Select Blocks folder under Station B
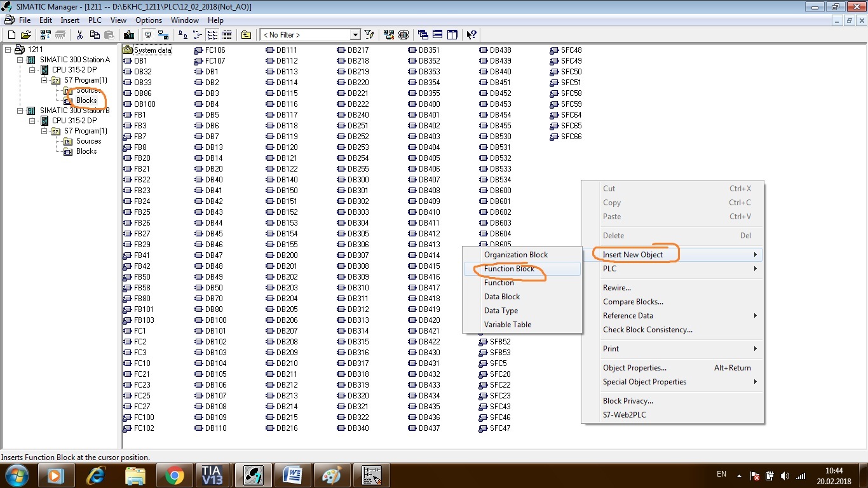Screen dimensions: 868x488 (86, 151)
